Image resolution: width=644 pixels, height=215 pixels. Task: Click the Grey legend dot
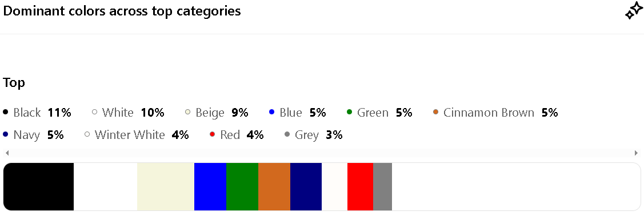(x=287, y=134)
